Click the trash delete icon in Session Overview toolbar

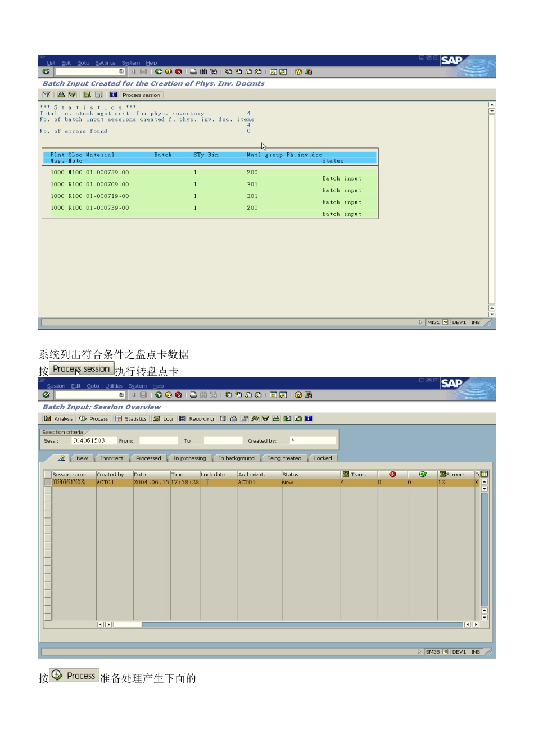point(223,418)
